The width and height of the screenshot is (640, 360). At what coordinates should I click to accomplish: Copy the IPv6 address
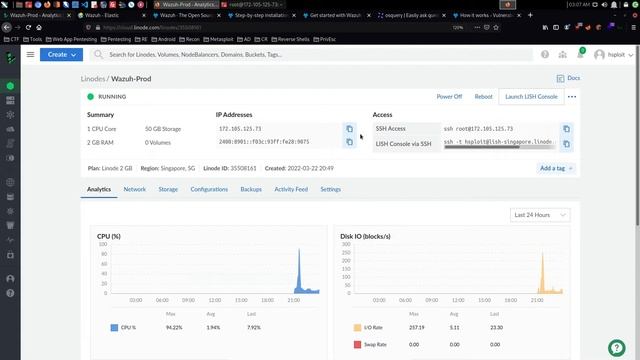[x=349, y=142]
